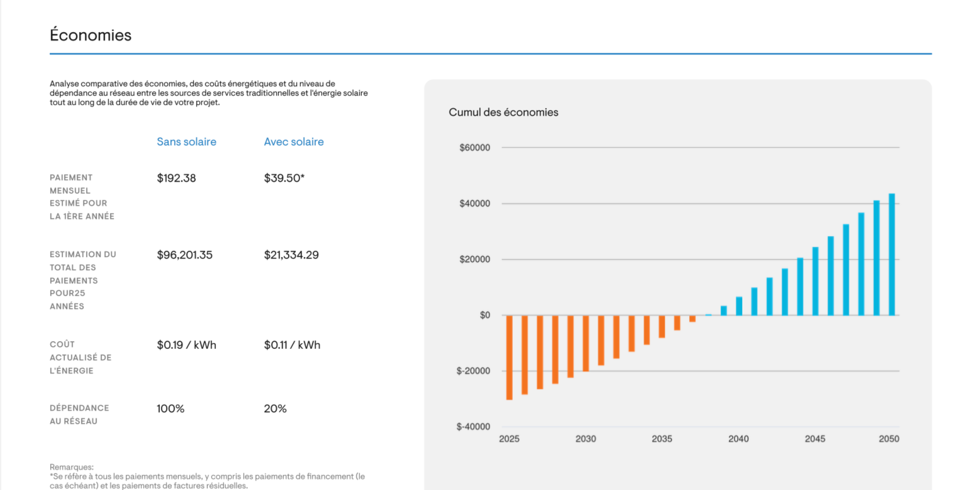The height and width of the screenshot is (490, 980).
Task: Click the 20% grid dependence value
Action: 275,409
